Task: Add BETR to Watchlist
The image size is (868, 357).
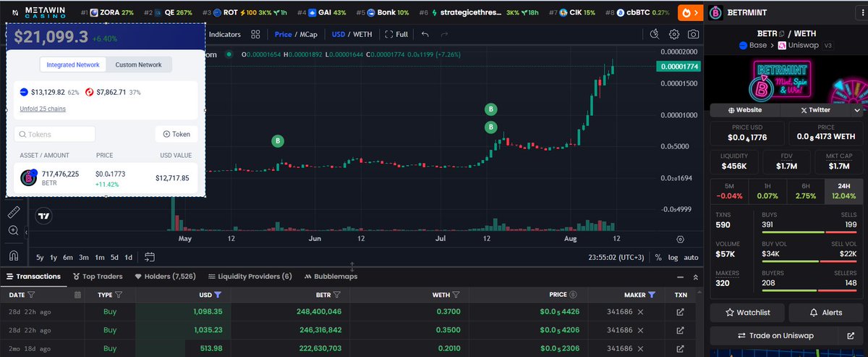Action: (x=747, y=312)
